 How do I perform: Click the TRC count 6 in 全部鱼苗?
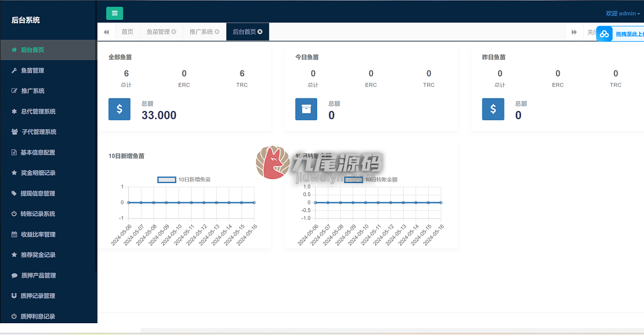coord(242,74)
